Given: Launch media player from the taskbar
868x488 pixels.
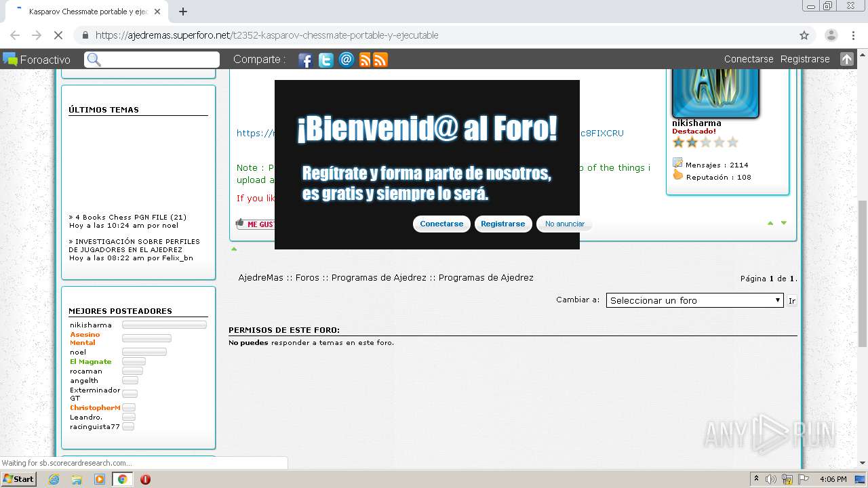Looking at the screenshot, I should tap(100, 479).
